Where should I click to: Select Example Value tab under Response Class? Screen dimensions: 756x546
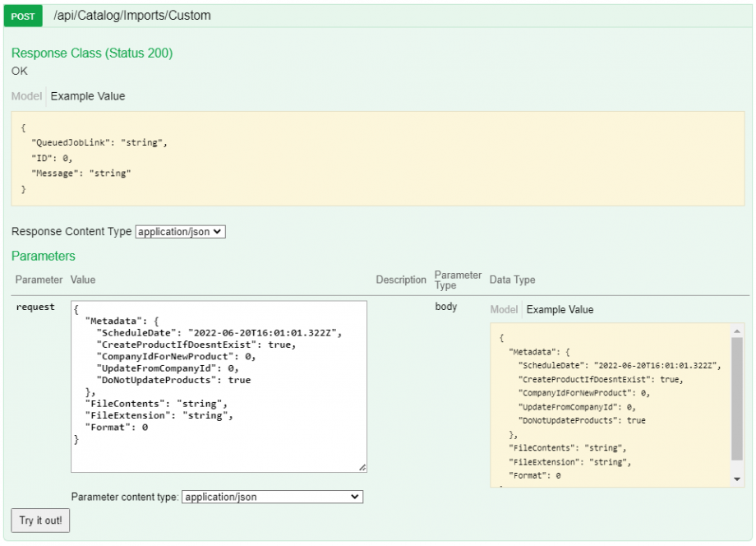[x=87, y=96]
